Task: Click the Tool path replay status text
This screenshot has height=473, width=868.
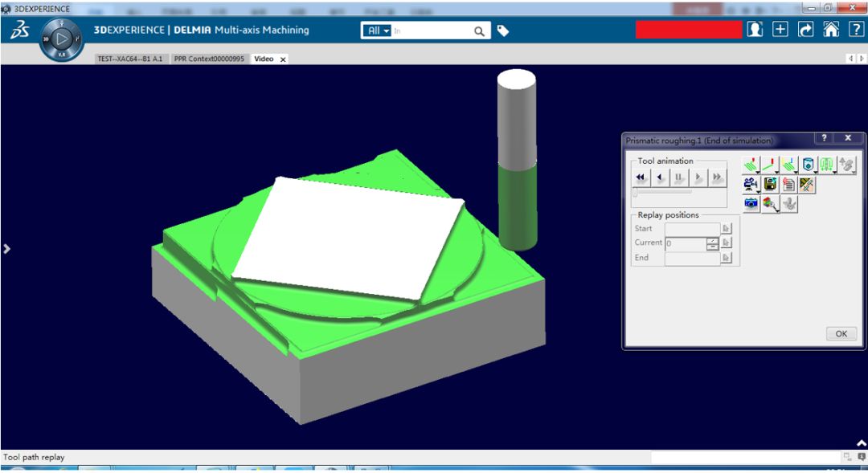Action: point(34,457)
